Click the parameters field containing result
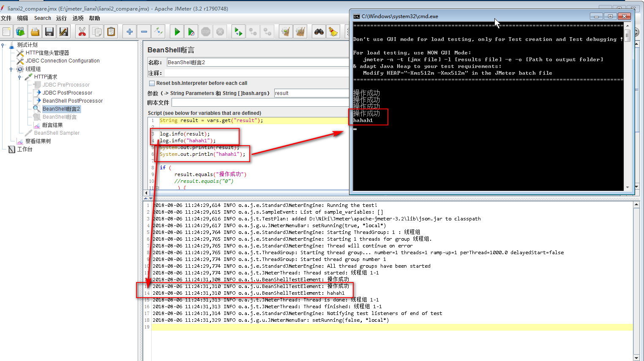This screenshot has width=644, height=361. tap(312, 93)
